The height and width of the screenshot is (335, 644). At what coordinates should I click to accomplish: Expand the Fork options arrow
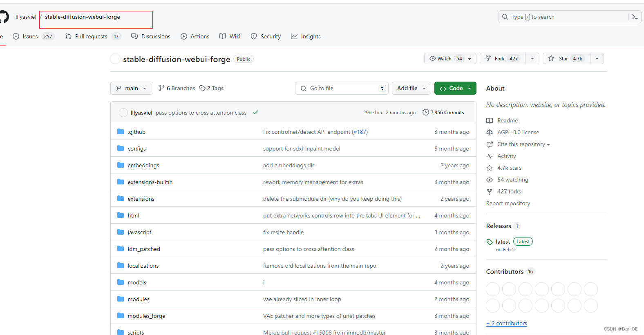point(532,59)
